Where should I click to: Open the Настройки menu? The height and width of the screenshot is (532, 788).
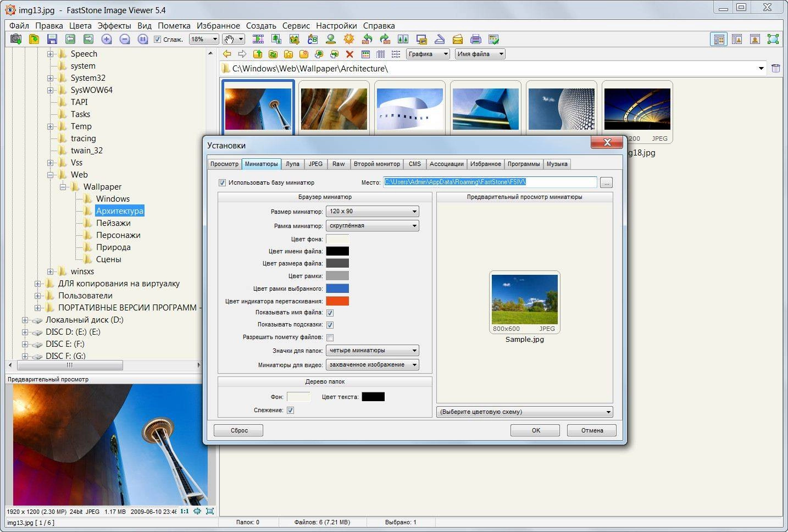(336, 26)
